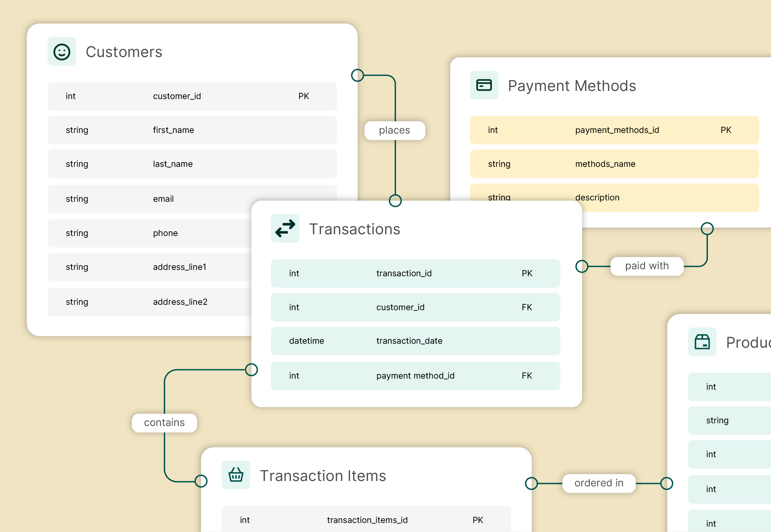The width and height of the screenshot is (771, 532).
Task: Select the basket icon on Transaction Items
Action: click(x=236, y=475)
